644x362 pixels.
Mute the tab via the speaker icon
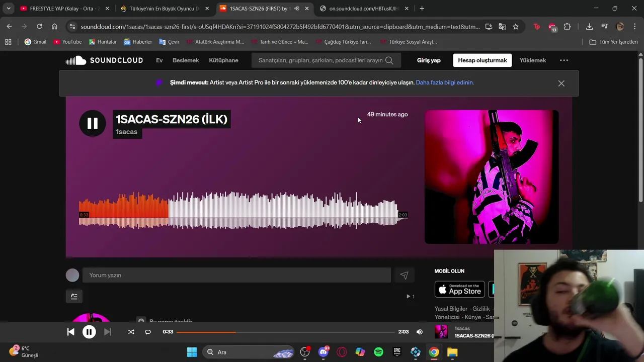[296, 9]
